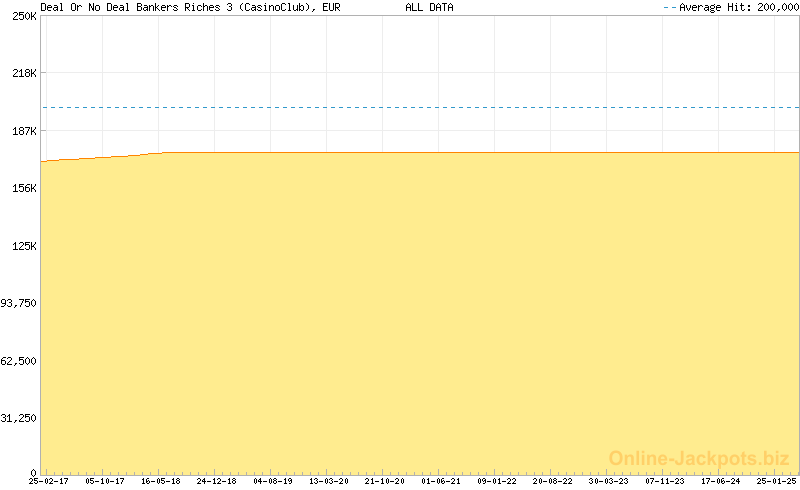Click the 125K y-axis value

[x=23, y=246]
